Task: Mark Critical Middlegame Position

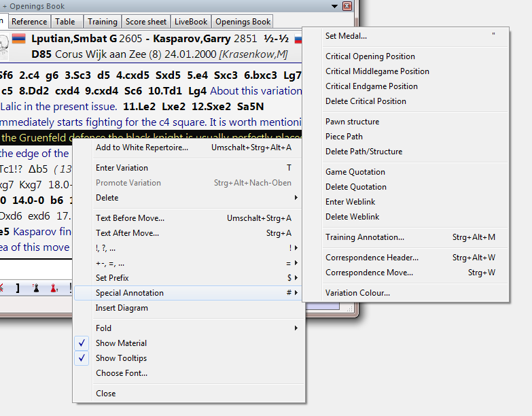Action: coord(406,71)
